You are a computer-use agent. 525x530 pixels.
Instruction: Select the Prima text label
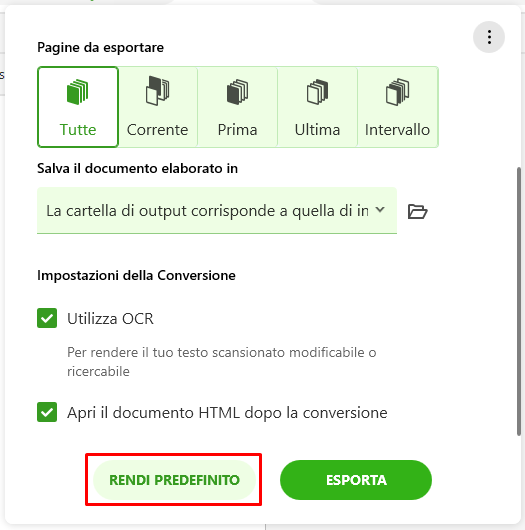(x=237, y=130)
